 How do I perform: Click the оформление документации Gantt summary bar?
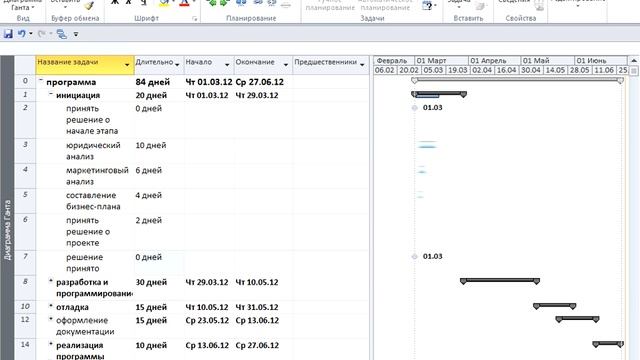(578, 319)
